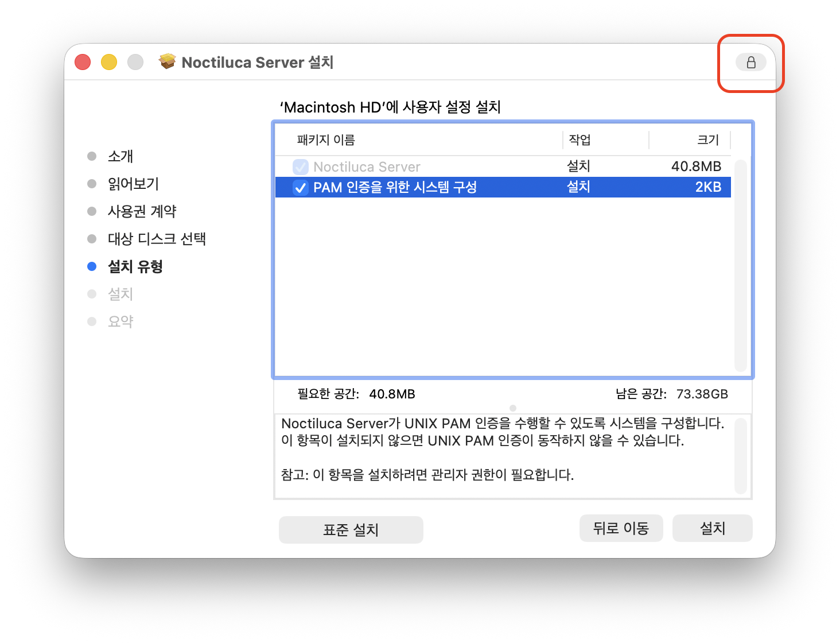Select the 읽어보기 step indicator dot
The image size is (840, 643).
point(92,183)
